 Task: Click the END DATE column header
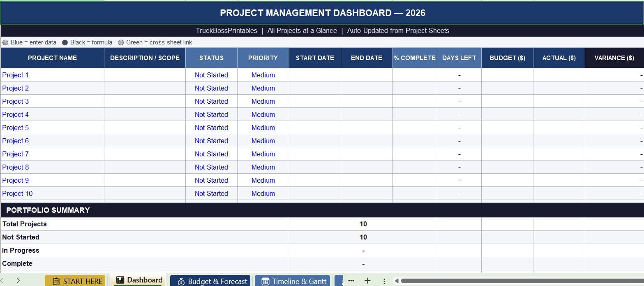coord(367,58)
